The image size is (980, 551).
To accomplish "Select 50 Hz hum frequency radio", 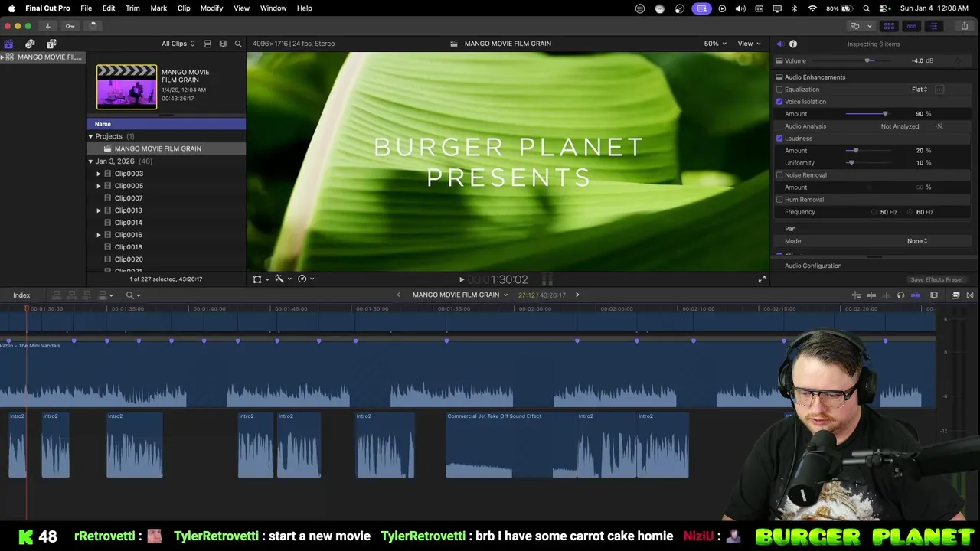I will tap(874, 212).
